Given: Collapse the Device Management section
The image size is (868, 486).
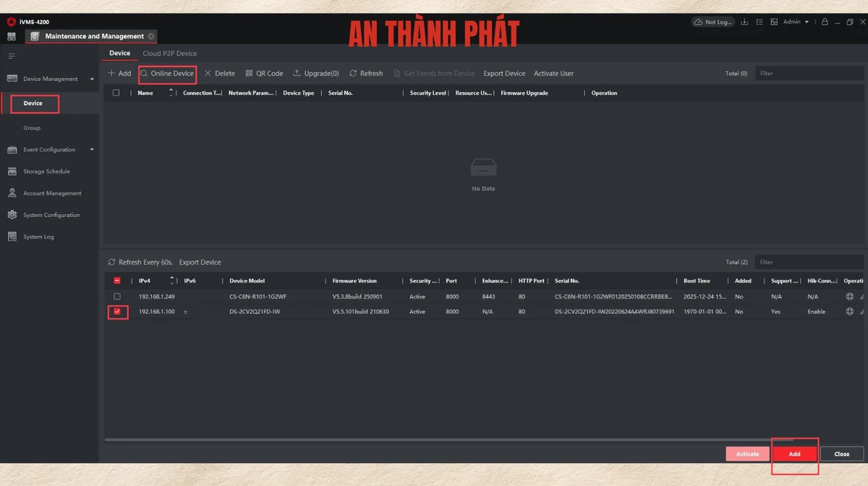Looking at the screenshot, I should [x=92, y=79].
